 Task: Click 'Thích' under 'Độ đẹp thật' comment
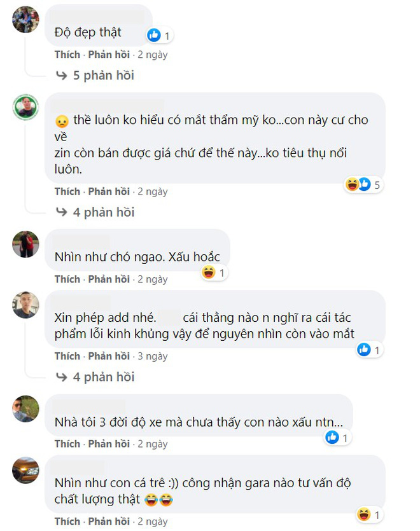[67, 55]
